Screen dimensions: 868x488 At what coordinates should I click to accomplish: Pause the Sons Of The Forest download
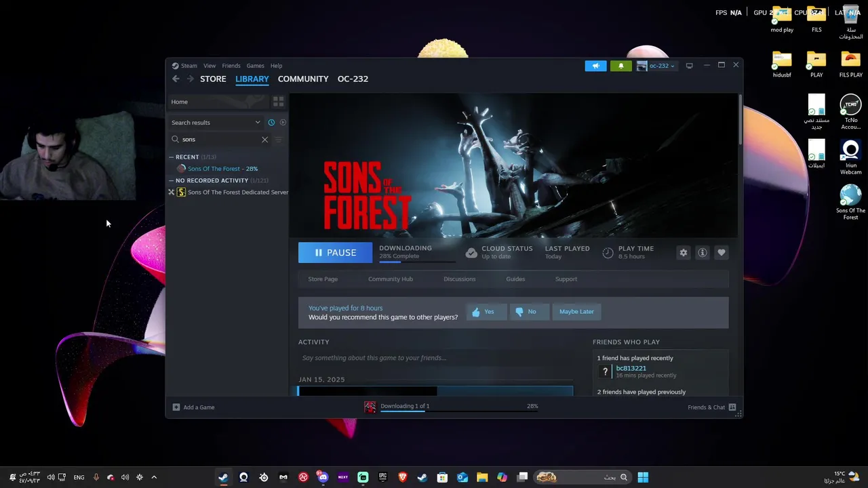coord(335,253)
